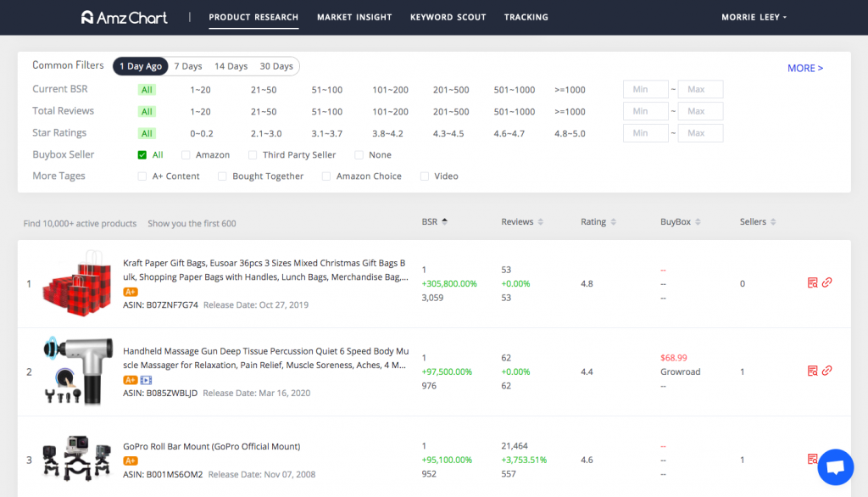
Task: Go to Tracking tab
Action: [526, 17]
